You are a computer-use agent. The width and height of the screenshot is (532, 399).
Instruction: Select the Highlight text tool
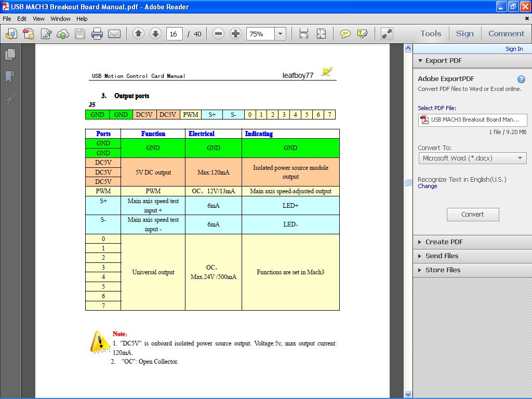[363, 34]
